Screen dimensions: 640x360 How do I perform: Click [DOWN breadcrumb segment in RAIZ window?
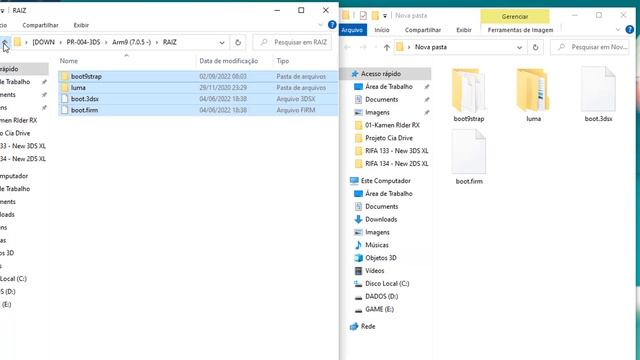[x=44, y=42]
